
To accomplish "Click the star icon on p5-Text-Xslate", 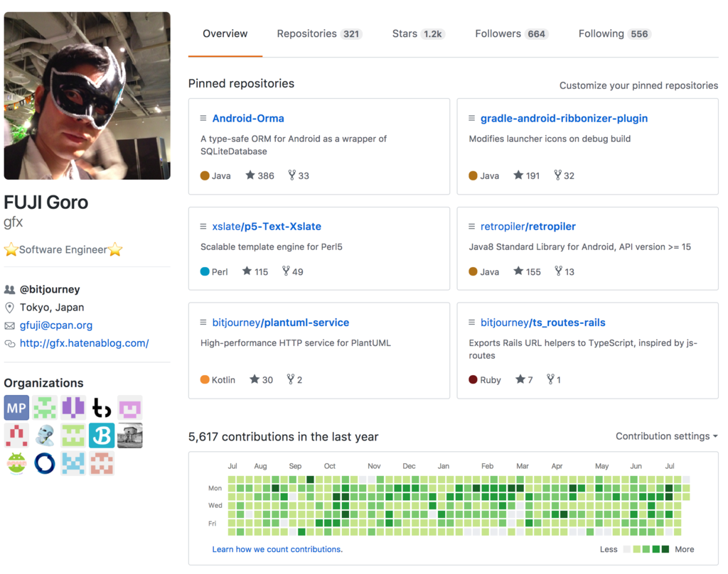I will (x=247, y=271).
